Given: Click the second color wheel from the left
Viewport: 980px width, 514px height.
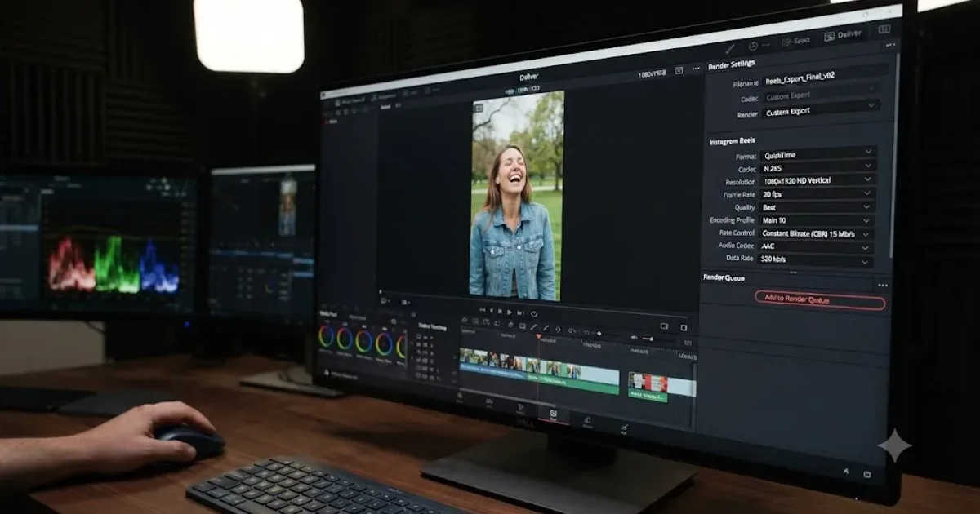Looking at the screenshot, I should click(345, 338).
